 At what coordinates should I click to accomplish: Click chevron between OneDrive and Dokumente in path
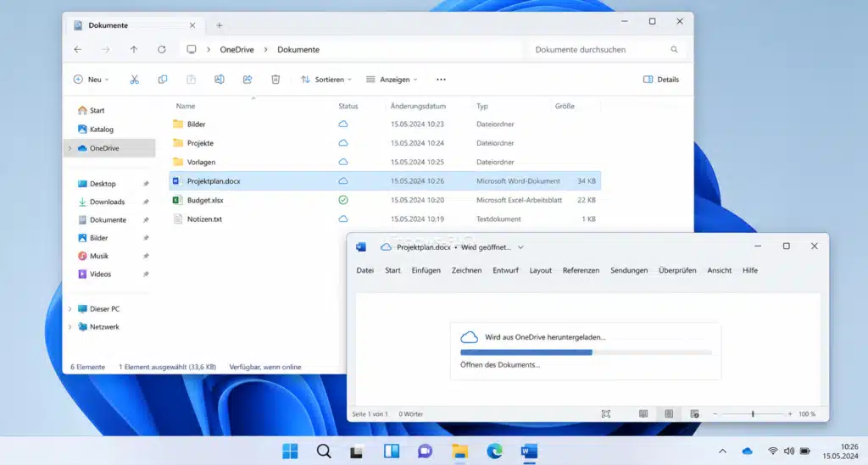265,50
